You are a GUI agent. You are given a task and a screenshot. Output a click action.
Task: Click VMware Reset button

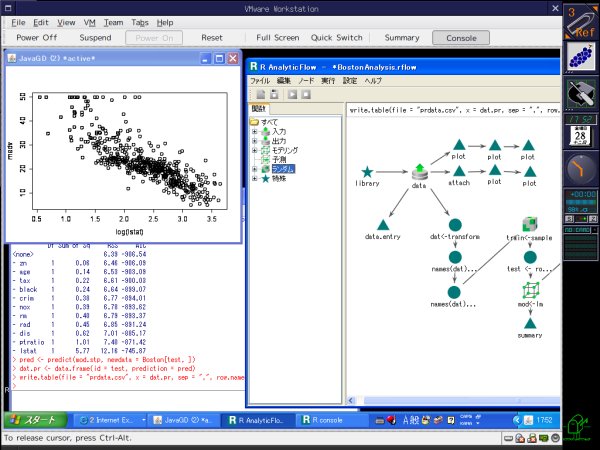click(212, 38)
